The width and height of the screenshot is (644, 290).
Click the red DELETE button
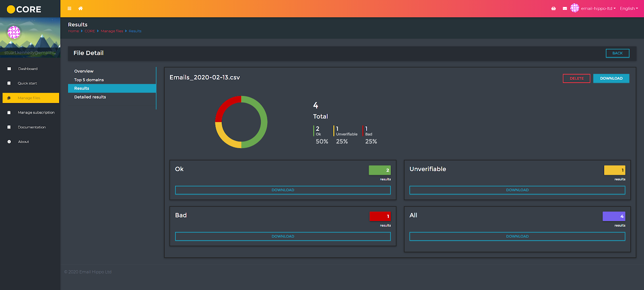click(576, 79)
